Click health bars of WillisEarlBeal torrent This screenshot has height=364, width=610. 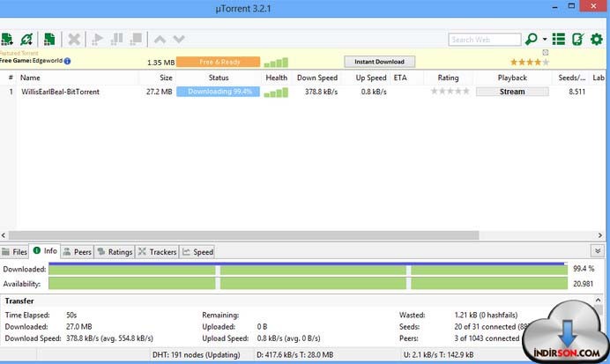(x=276, y=93)
